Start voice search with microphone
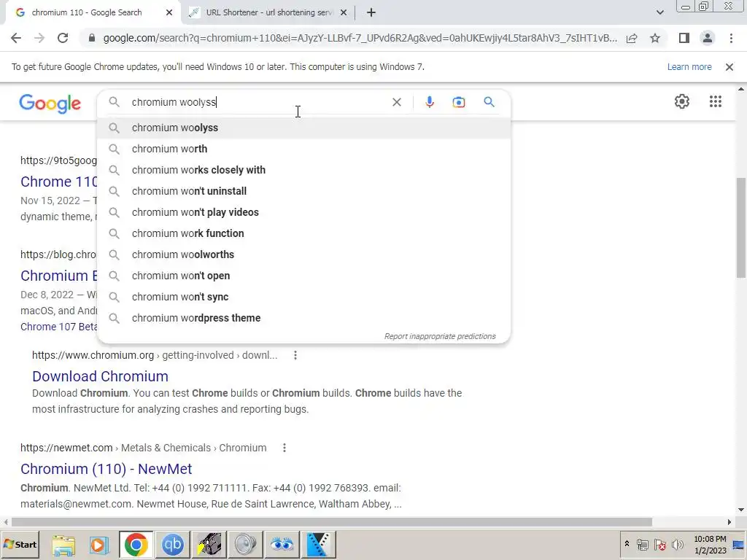747x560 pixels. [x=429, y=102]
